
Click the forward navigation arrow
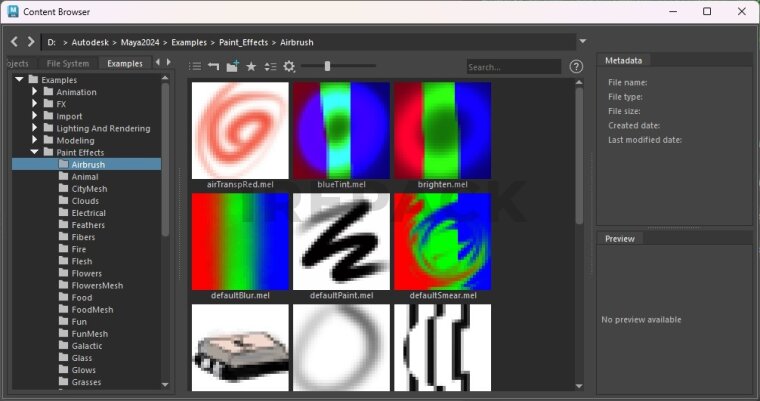[31, 42]
